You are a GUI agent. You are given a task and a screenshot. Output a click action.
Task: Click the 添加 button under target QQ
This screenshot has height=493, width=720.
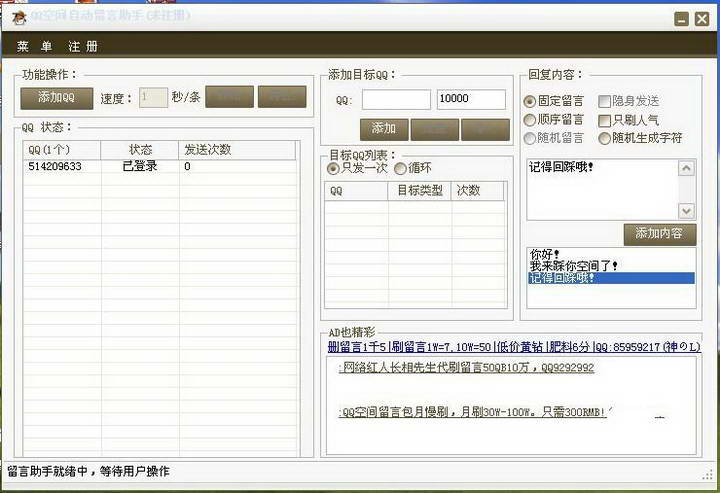coord(384,129)
